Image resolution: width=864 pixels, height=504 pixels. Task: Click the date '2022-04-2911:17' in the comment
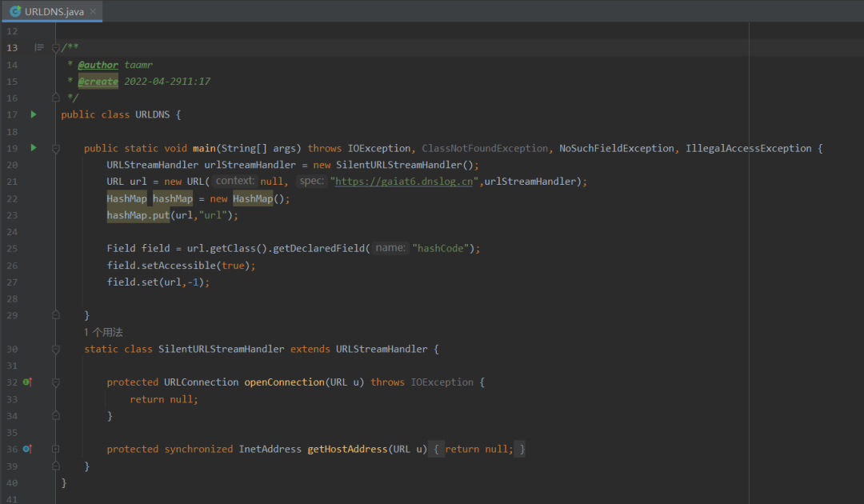point(167,82)
